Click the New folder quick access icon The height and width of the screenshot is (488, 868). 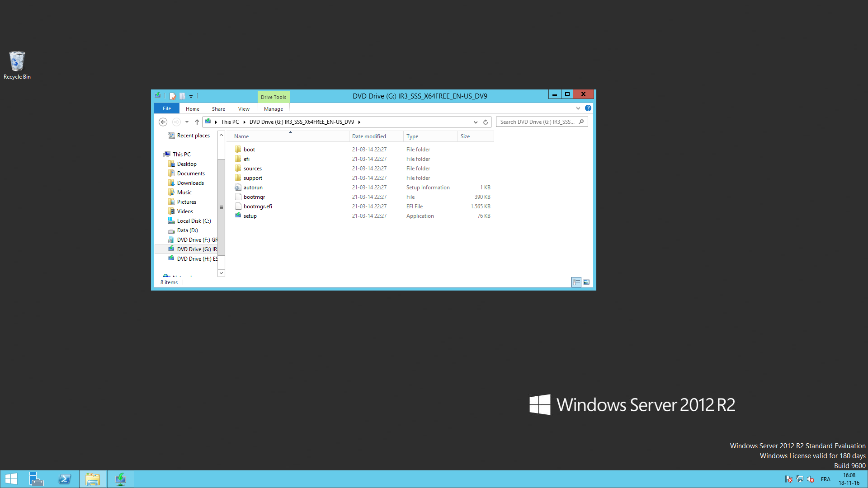(x=182, y=96)
